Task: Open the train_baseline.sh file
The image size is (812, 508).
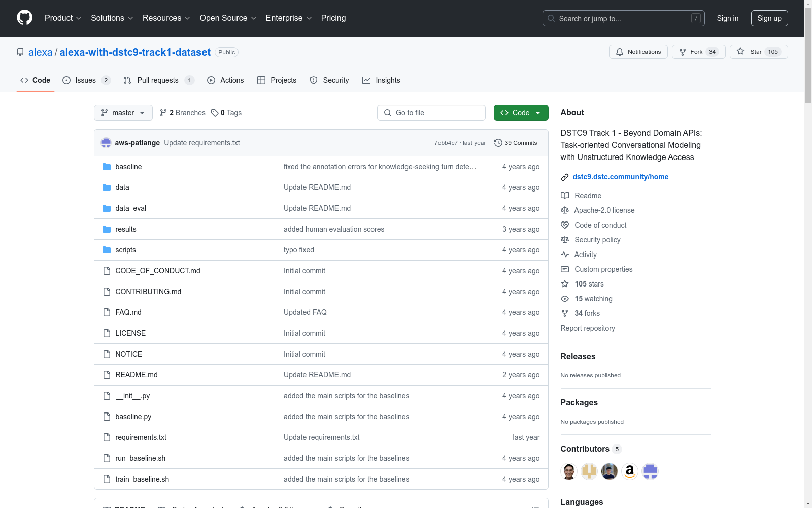Action: 142,479
